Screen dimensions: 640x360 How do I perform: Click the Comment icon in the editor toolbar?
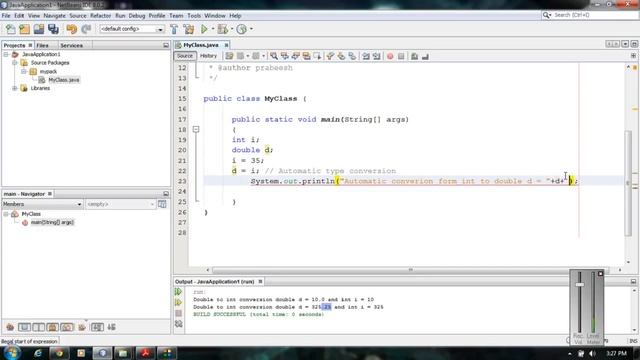pyautogui.click(x=414, y=56)
